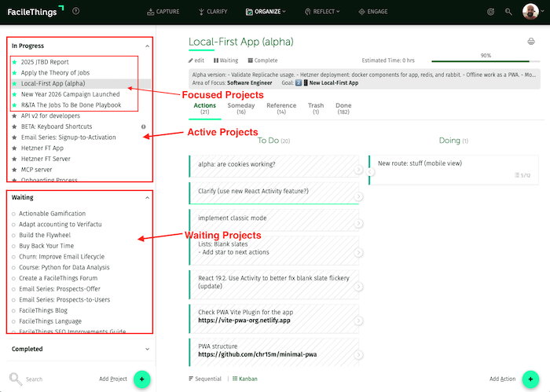This screenshot has height=392, width=550.
Task: Click the edit pencil for project
Action: pyautogui.click(x=196, y=60)
